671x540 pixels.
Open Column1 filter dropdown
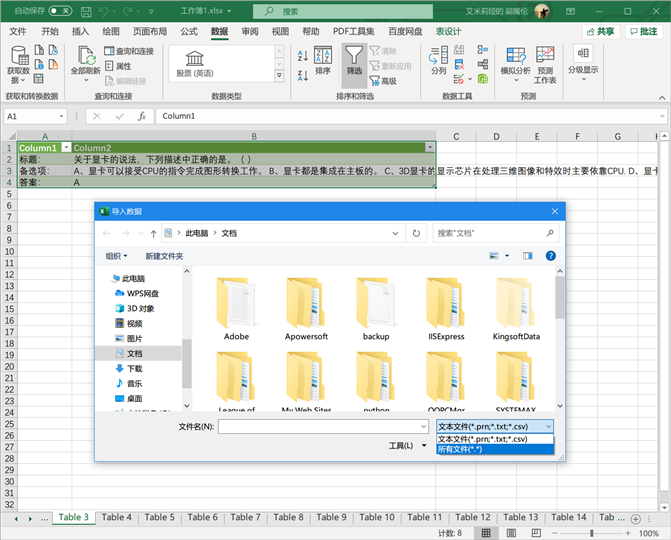[66, 148]
